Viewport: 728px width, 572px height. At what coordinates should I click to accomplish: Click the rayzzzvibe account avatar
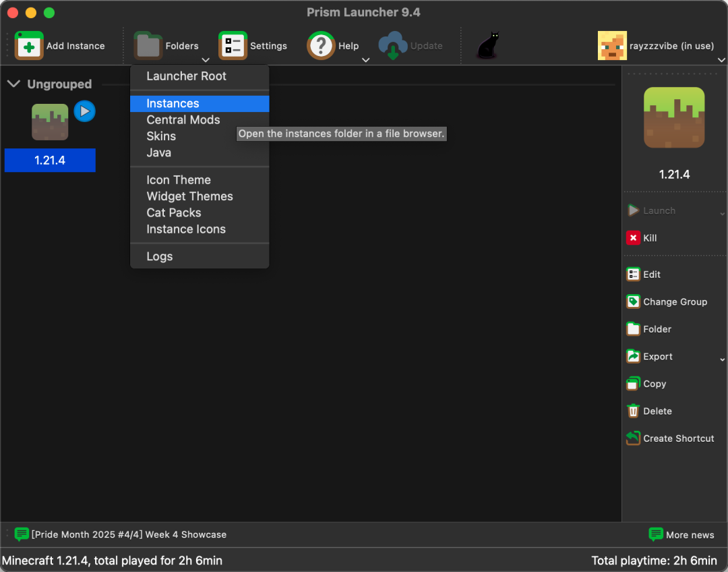coord(612,46)
